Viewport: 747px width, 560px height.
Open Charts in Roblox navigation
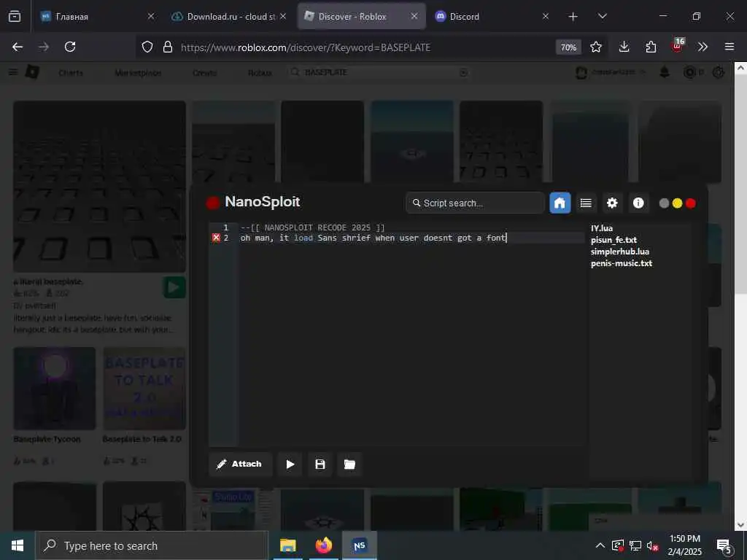coord(71,73)
